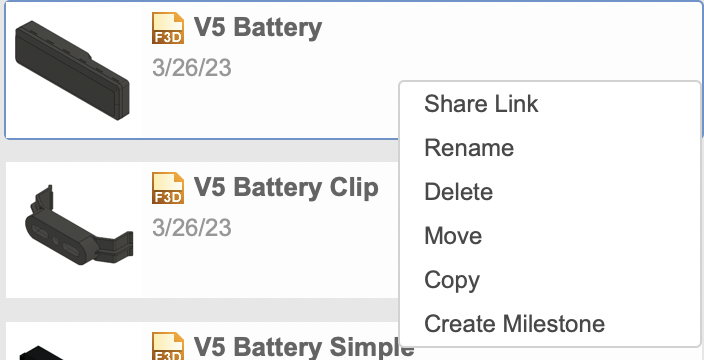Click the 3/26/23 date under V5 Battery Clip
The width and height of the screenshot is (704, 360).
click(192, 228)
